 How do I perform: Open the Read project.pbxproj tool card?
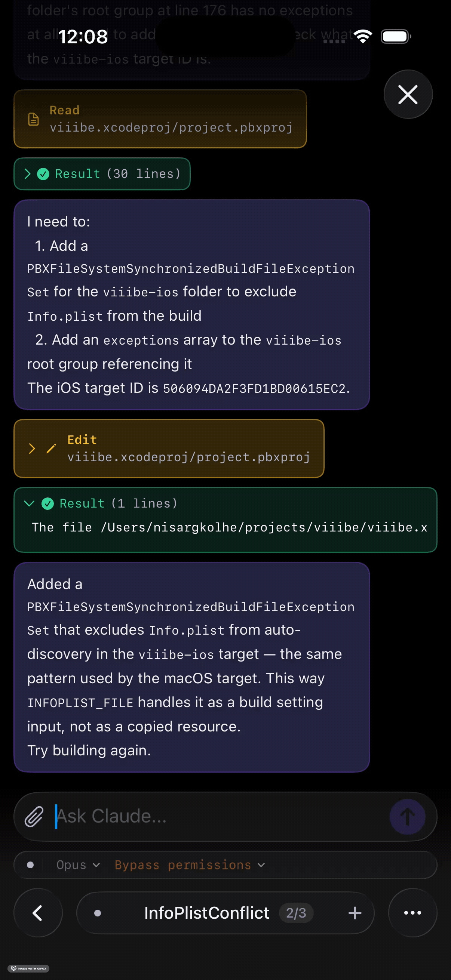point(160,119)
